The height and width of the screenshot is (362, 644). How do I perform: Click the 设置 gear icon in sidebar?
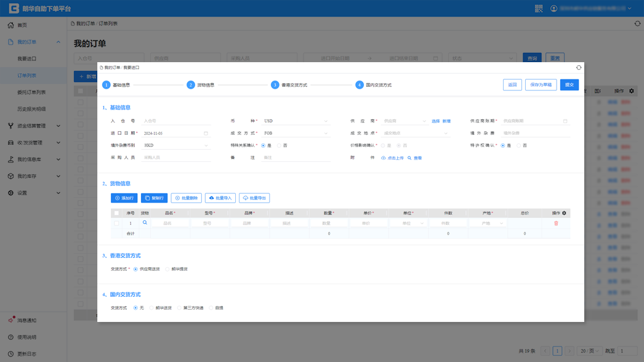pyautogui.click(x=10, y=193)
